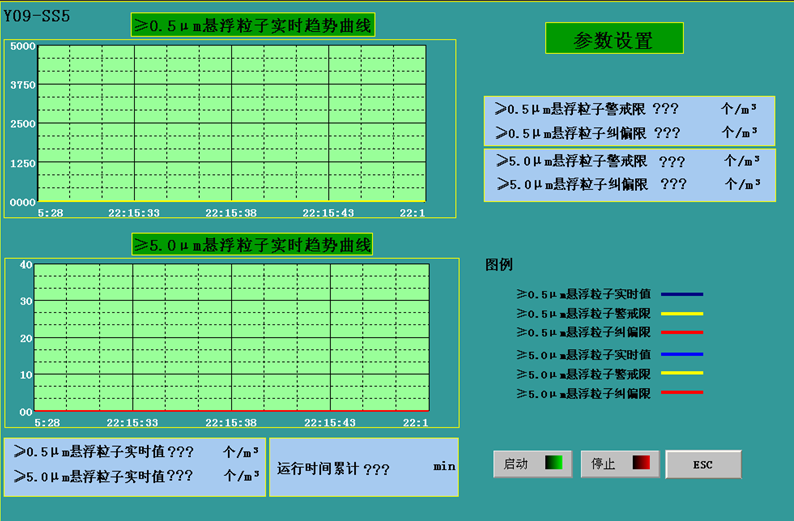Viewport: 794px width, 521px height.
Task: Select the ≥5.0μm悬浮粒子实时值 reading
Action: click(180, 476)
